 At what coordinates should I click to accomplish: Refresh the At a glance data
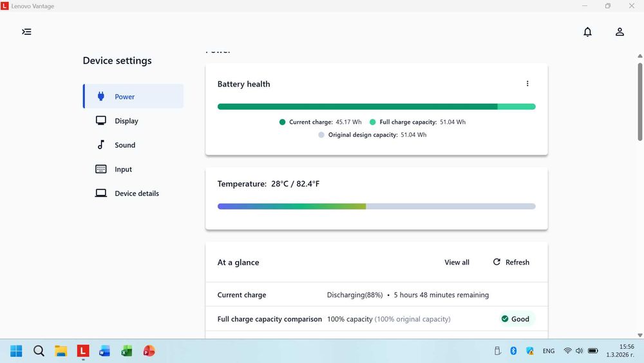click(x=511, y=262)
